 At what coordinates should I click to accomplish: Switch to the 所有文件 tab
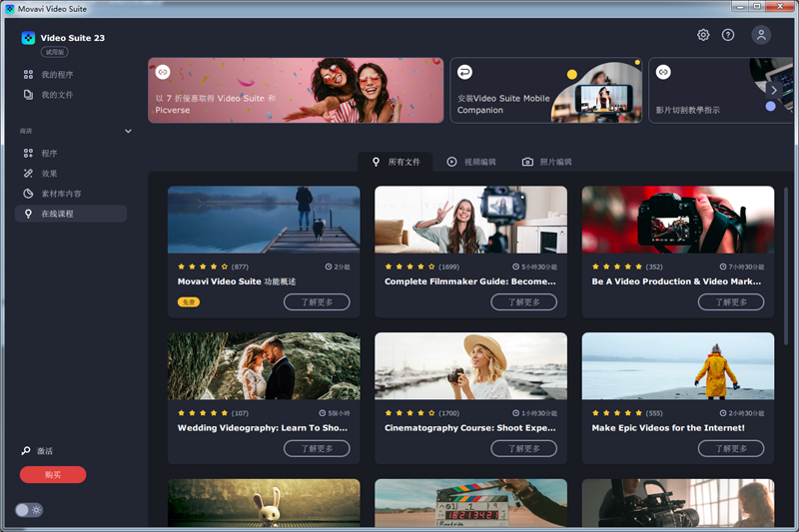pos(396,162)
